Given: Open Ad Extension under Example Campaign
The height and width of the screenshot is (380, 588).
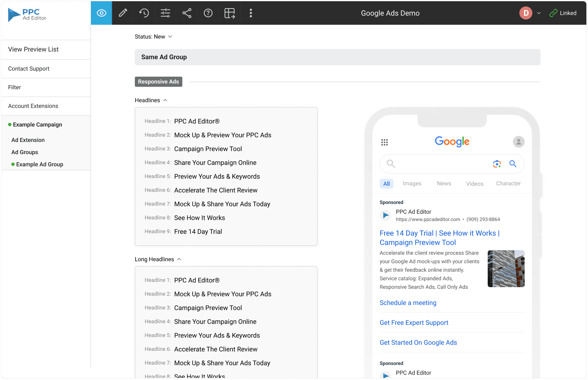Looking at the screenshot, I should point(28,140).
